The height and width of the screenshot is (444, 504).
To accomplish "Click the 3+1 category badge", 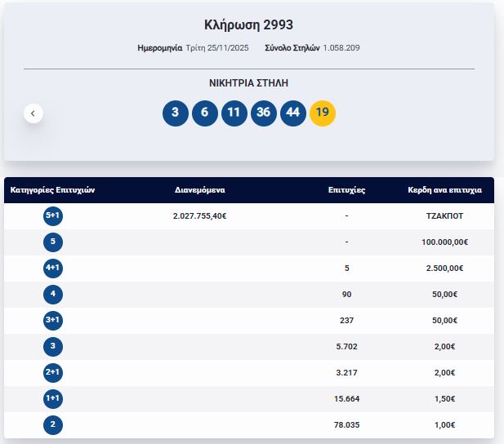I will tap(53, 321).
